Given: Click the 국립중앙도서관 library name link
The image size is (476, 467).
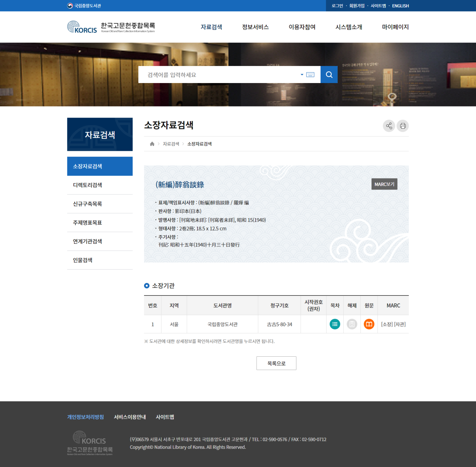Looking at the screenshot, I should (222, 324).
